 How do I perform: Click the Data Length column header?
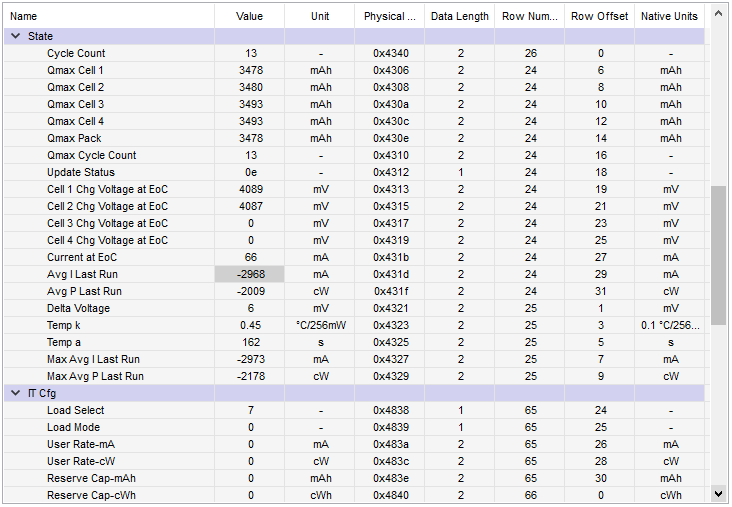459,16
